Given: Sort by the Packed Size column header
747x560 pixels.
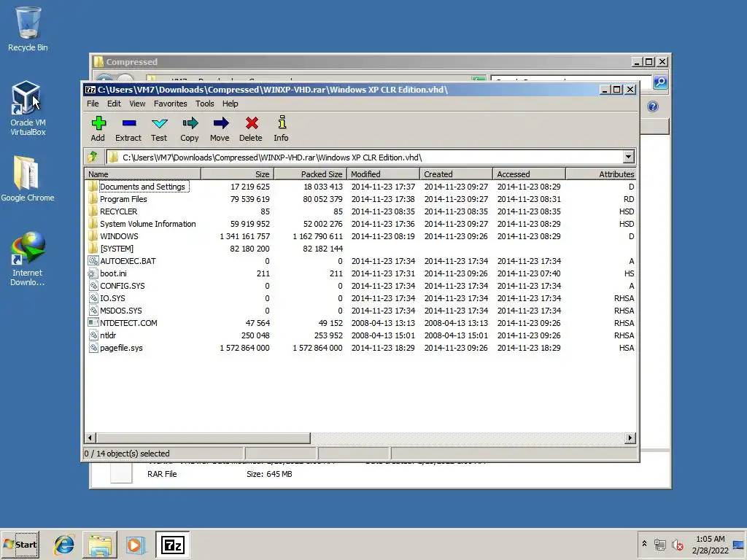Looking at the screenshot, I should pyautogui.click(x=311, y=174).
